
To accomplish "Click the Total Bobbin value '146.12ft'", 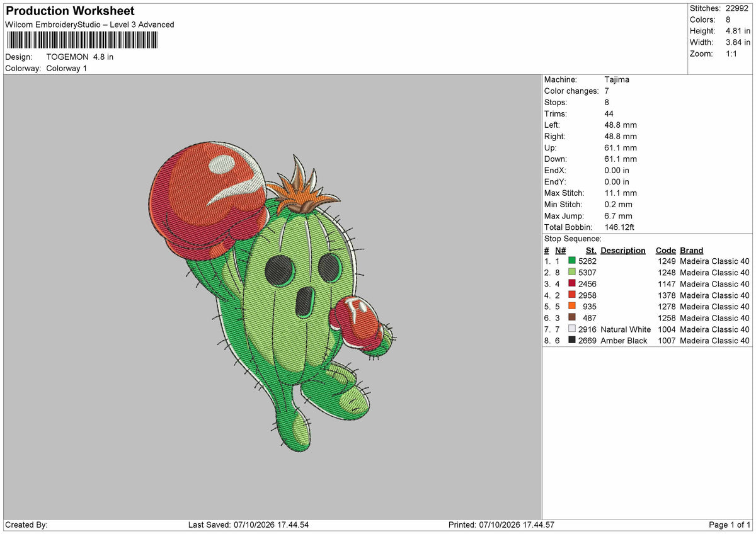I will (x=621, y=227).
